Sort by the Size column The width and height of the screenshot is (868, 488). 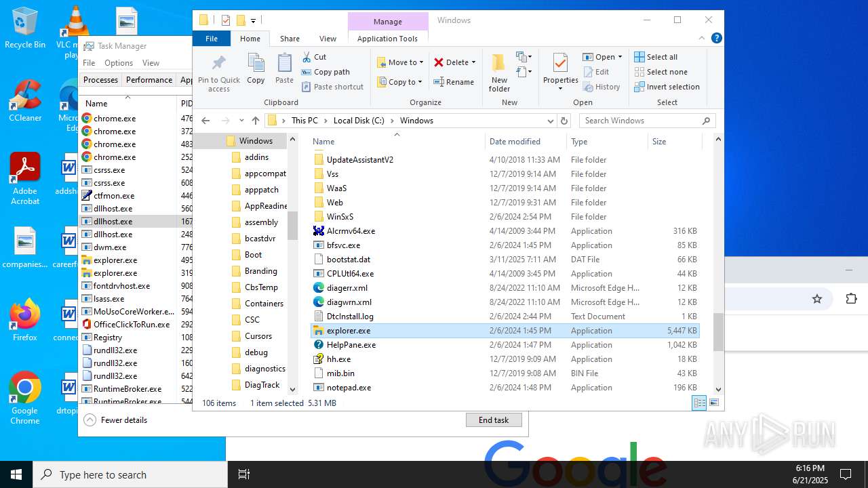click(675, 142)
